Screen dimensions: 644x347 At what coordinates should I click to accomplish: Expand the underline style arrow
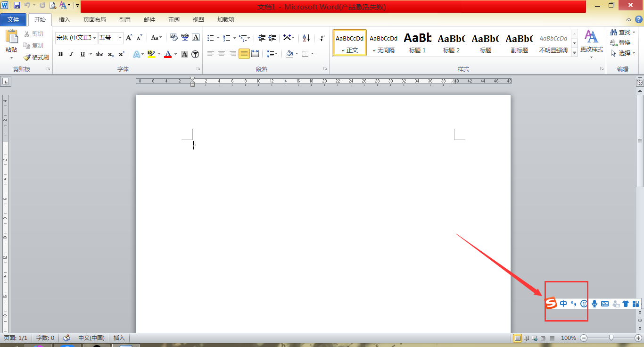pyautogui.click(x=91, y=54)
